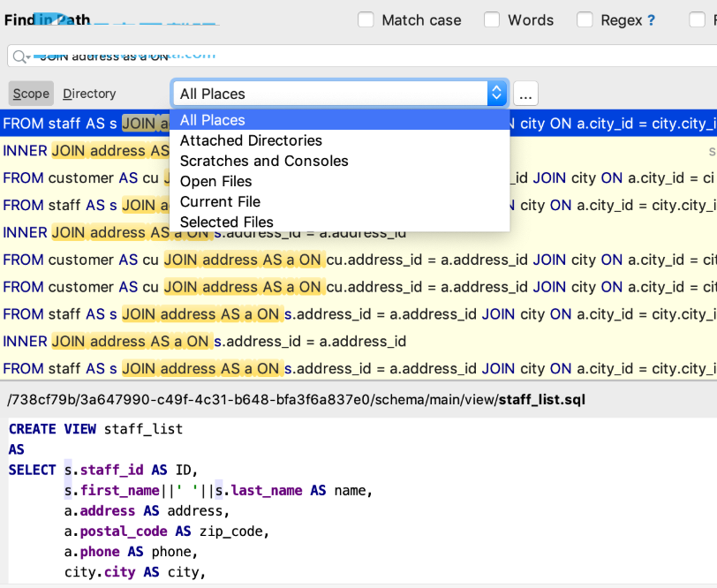The width and height of the screenshot is (717, 588).
Task: Toggle the partially visible checkbox after Regex
Action: coord(698,20)
